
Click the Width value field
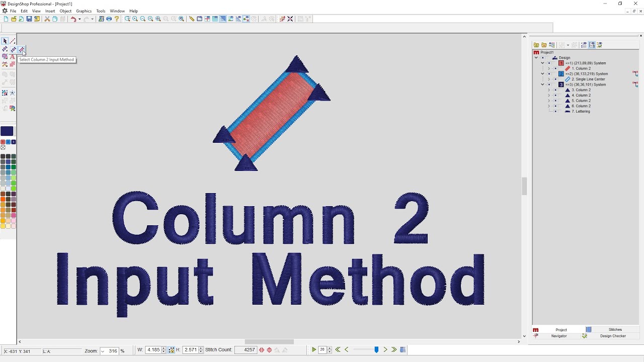[x=153, y=350]
